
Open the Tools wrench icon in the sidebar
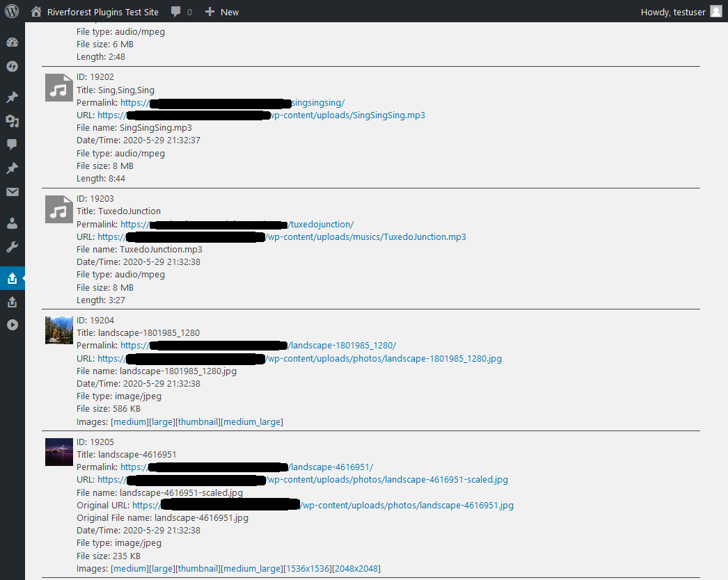coord(12,247)
